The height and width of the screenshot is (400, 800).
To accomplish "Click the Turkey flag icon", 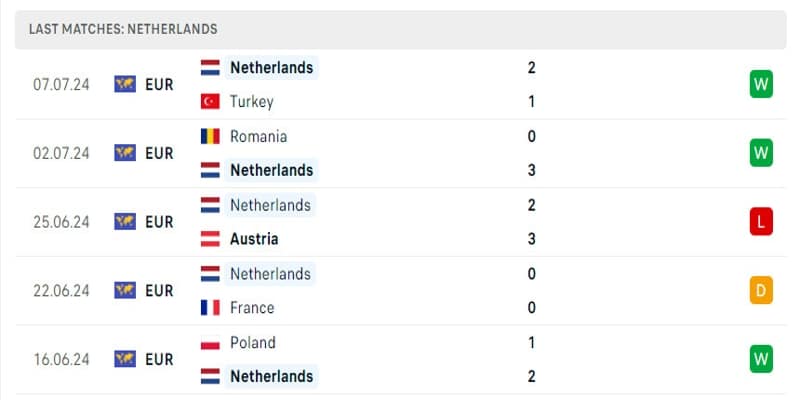I will [x=210, y=102].
